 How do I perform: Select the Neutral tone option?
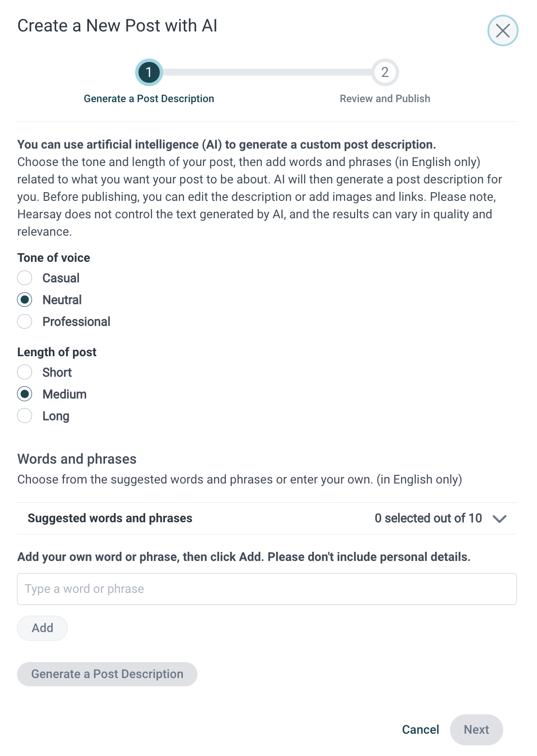(25, 300)
